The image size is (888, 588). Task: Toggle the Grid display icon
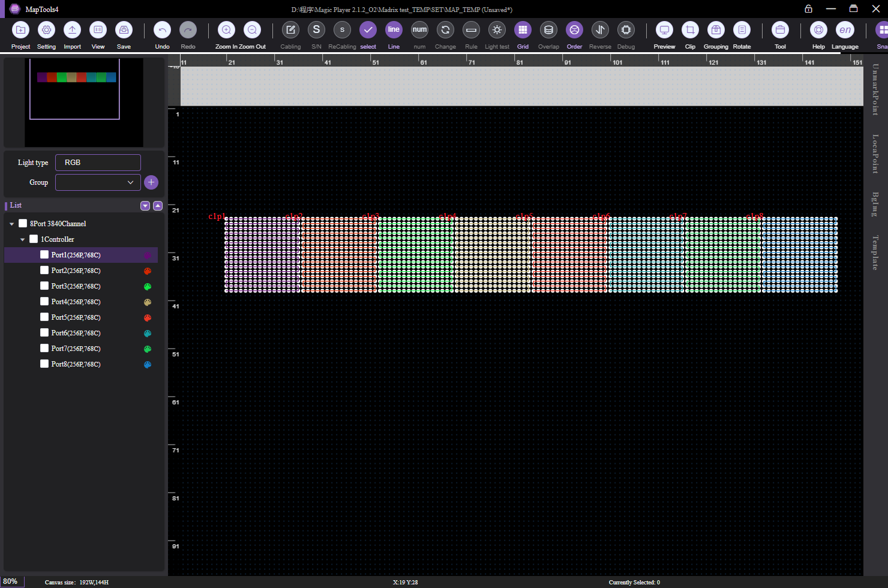(523, 30)
